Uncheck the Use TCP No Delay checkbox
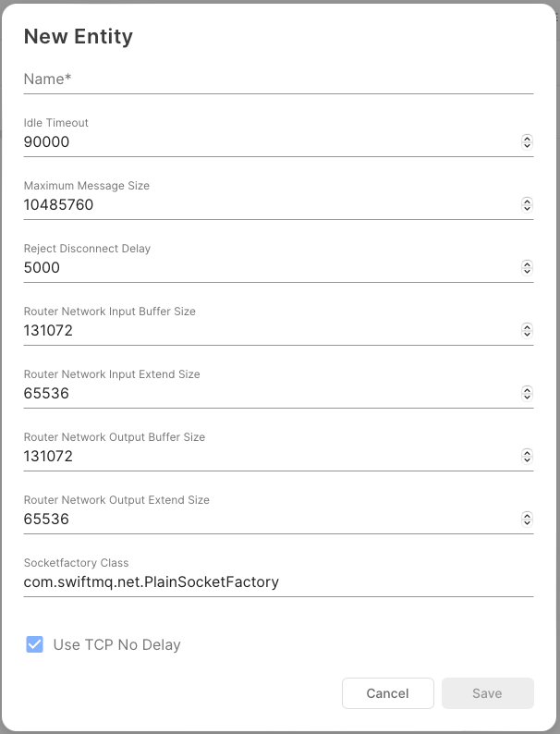This screenshot has height=734, width=560. tap(34, 644)
